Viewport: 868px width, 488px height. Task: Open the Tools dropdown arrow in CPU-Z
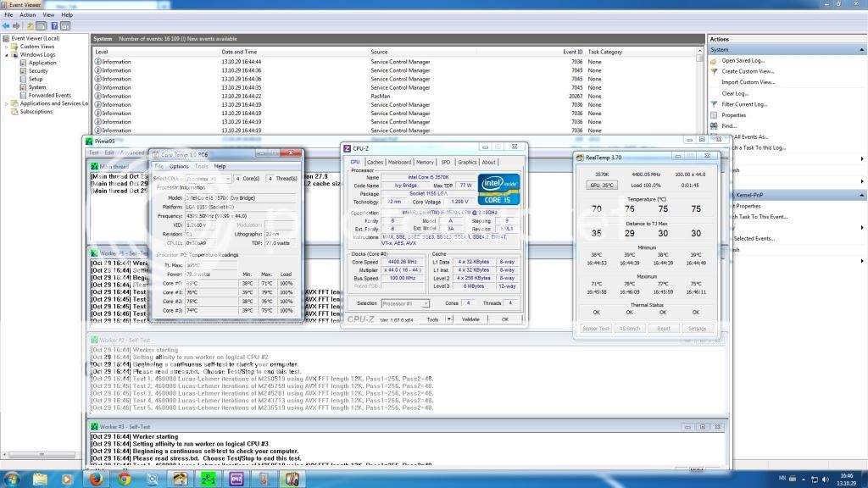[x=448, y=319]
